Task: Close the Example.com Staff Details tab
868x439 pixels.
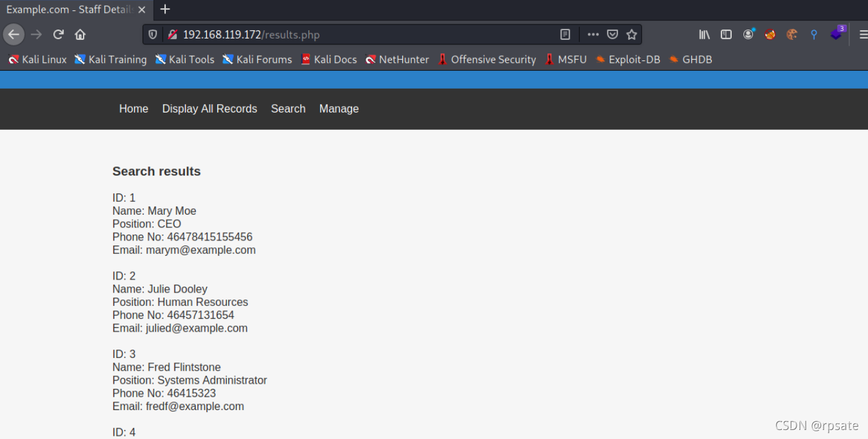Action: point(142,10)
